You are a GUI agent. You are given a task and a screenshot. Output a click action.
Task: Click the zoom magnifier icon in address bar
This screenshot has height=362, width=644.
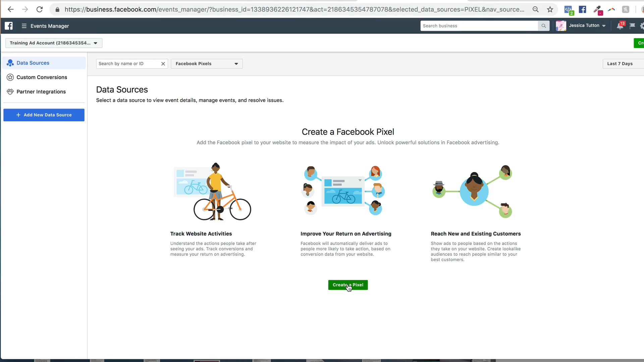pyautogui.click(x=536, y=9)
